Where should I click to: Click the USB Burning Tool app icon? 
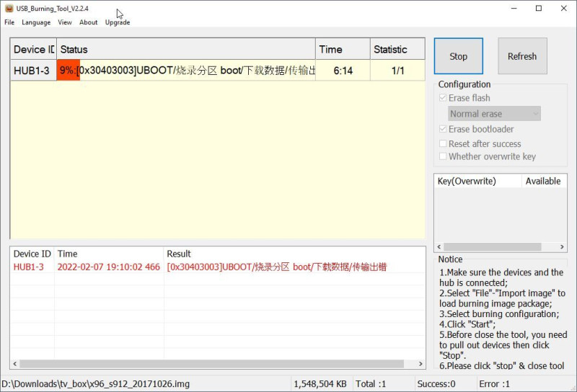click(x=9, y=8)
